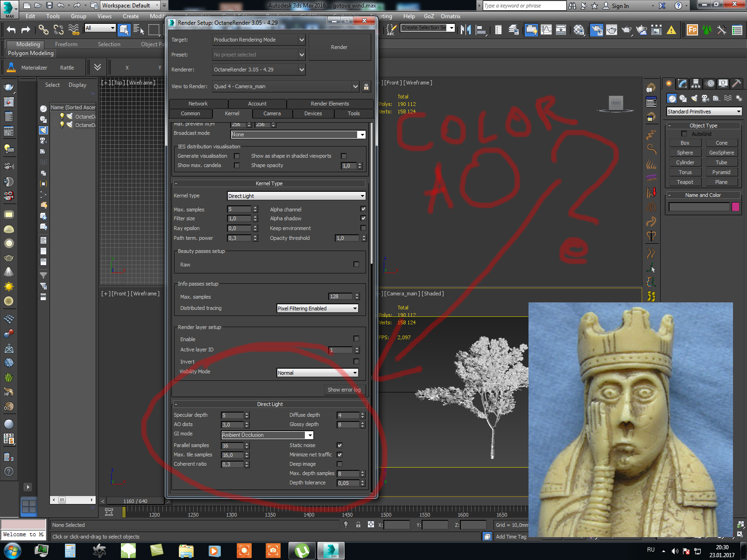Click the Bind to Space Warp icon
Viewport: 747px width, 560px height.
(x=73, y=30)
